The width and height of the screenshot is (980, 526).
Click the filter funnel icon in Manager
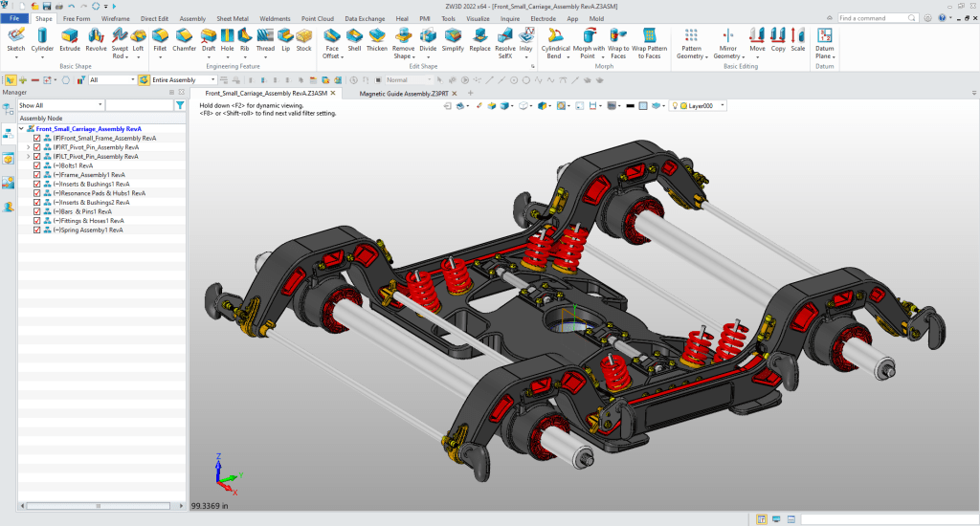(x=180, y=105)
